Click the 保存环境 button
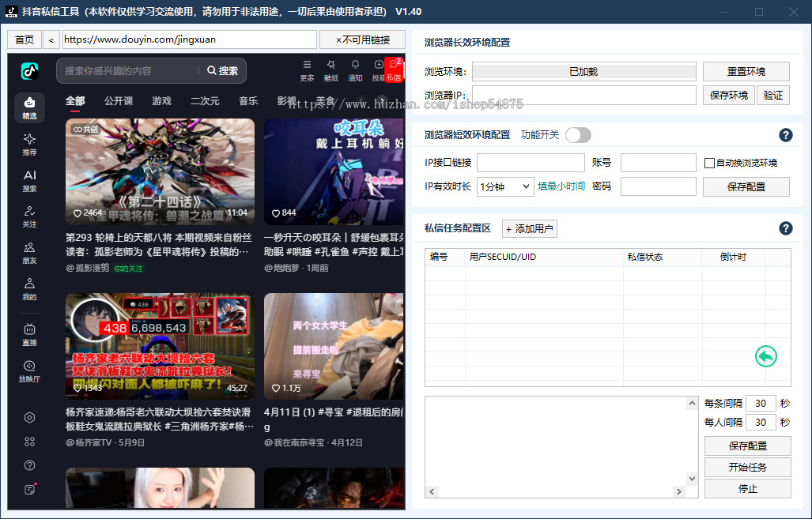The image size is (812, 519). (729, 96)
